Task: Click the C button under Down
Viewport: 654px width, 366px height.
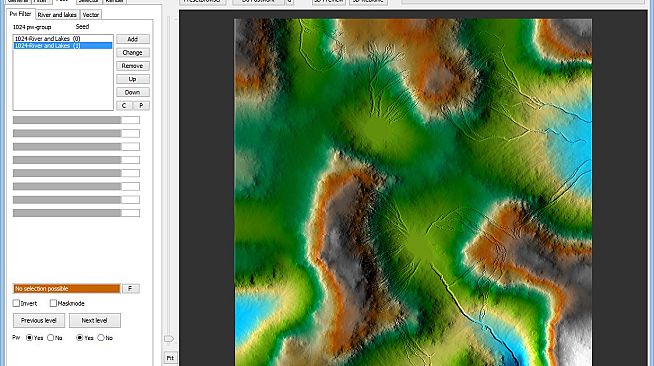Action: click(124, 105)
